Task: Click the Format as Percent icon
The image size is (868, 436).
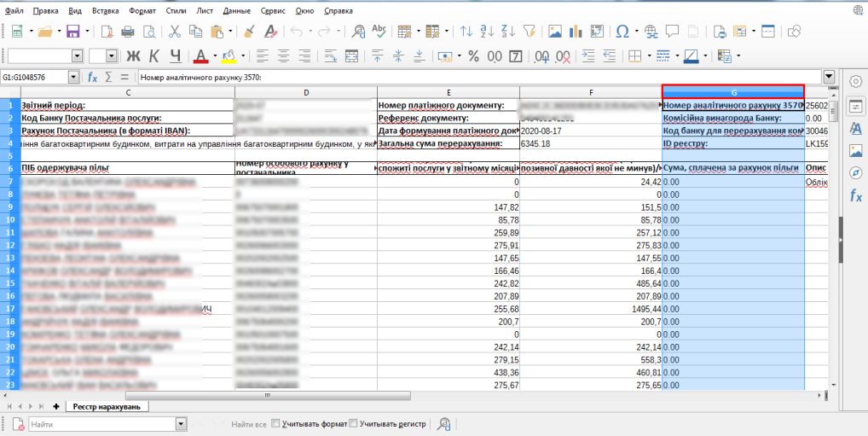Action: pyautogui.click(x=473, y=56)
